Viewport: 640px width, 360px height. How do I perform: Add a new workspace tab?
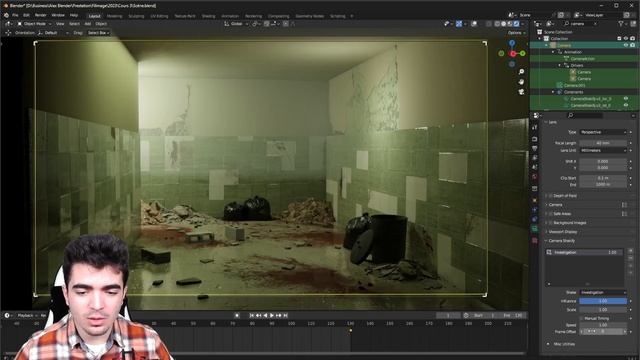(352, 16)
